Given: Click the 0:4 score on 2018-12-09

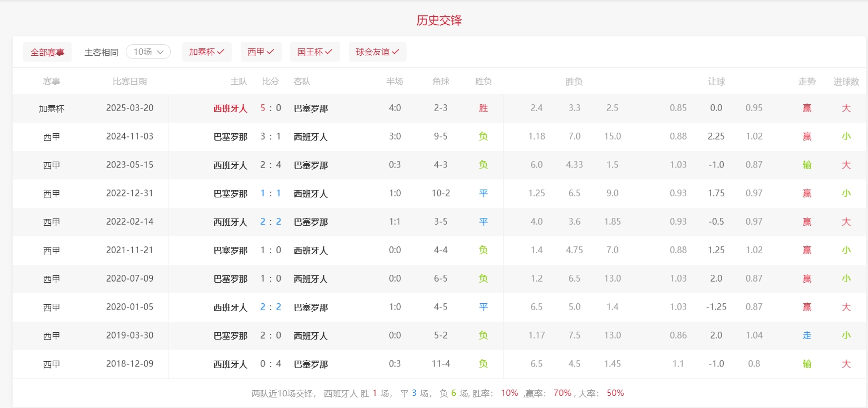Looking at the screenshot, I should tap(271, 364).
